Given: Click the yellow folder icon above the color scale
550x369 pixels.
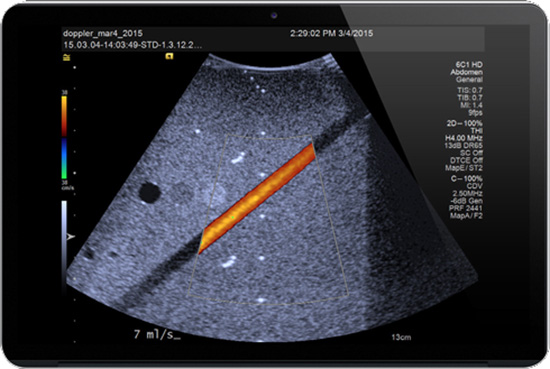Looking at the screenshot, I should coord(66,58).
